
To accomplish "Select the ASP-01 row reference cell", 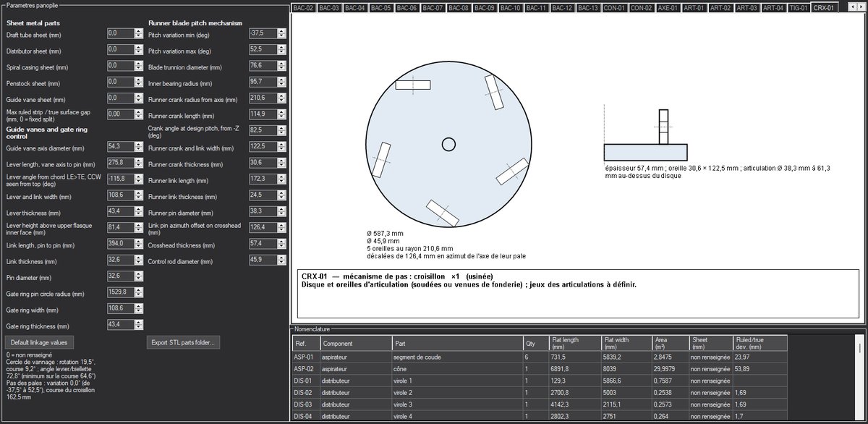I will (x=306, y=357).
